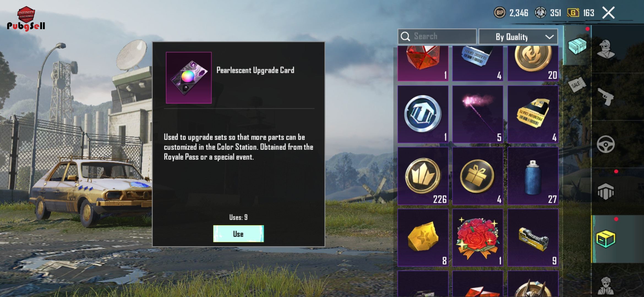Open the parachute tab in sidebar

pyautogui.click(x=606, y=192)
